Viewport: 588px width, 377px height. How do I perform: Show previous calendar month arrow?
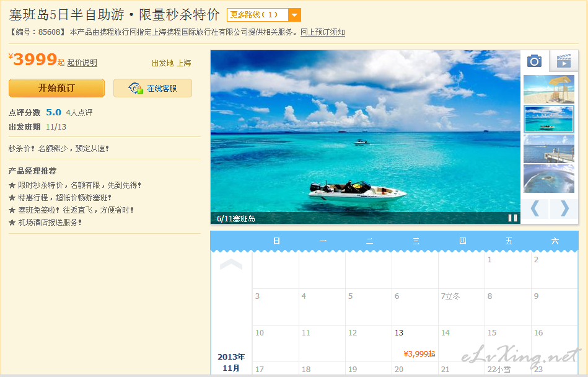pyautogui.click(x=231, y=264)
